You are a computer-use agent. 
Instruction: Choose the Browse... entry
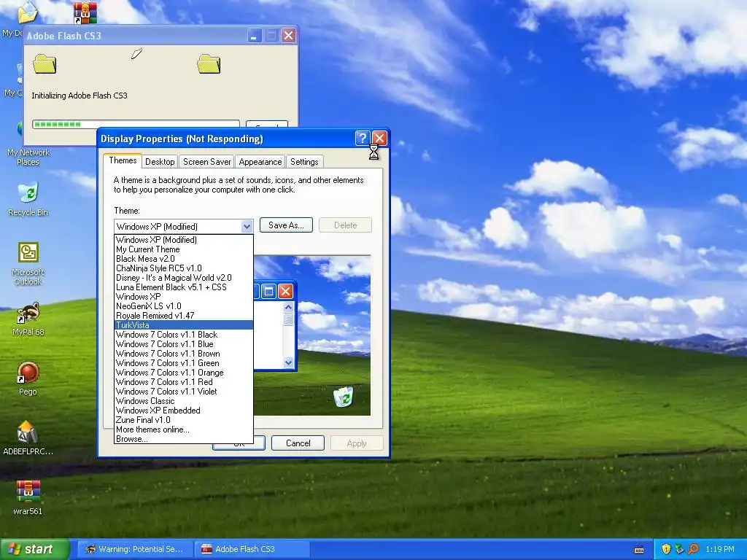click(183, 439)
